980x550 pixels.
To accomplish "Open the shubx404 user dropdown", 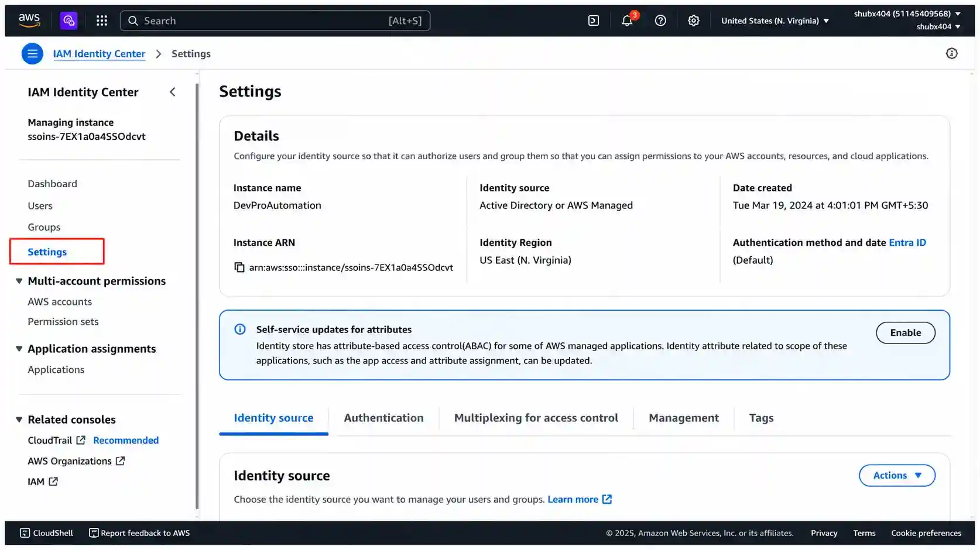I will [x=938, y=26].
